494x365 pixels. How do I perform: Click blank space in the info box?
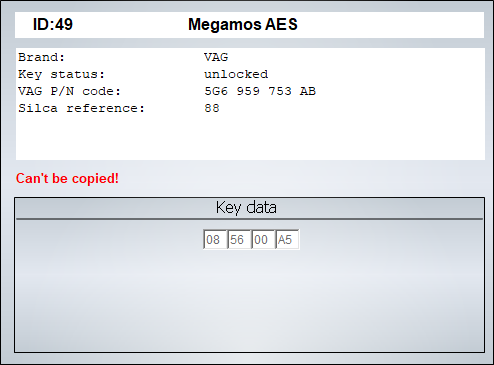click(250, 138)
